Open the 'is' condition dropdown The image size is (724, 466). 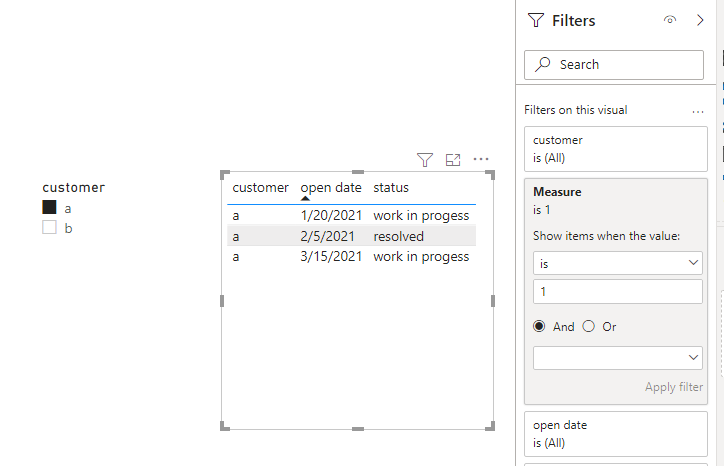(x=618, y=263)
